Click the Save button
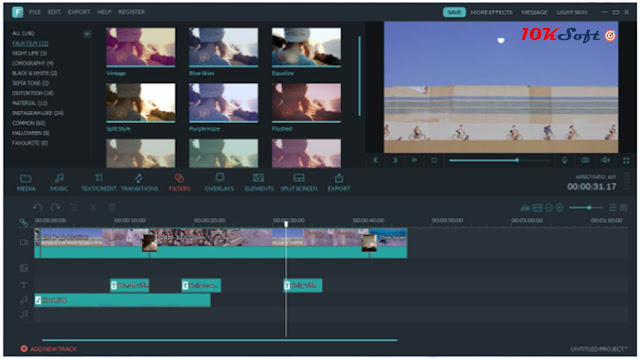 click(454, 12)
